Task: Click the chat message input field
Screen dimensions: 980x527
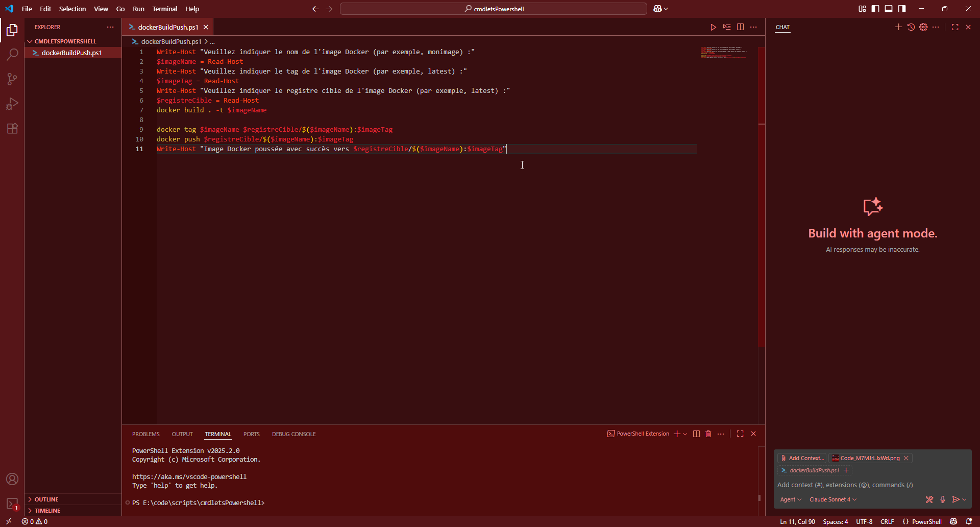Action: pos(868,485)
